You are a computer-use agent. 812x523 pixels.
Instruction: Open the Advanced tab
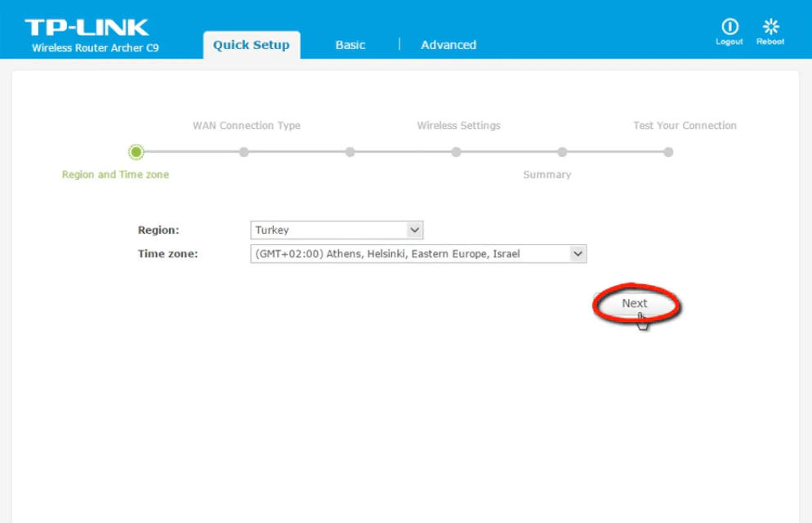pyautogui.click(x=448, y=45)
